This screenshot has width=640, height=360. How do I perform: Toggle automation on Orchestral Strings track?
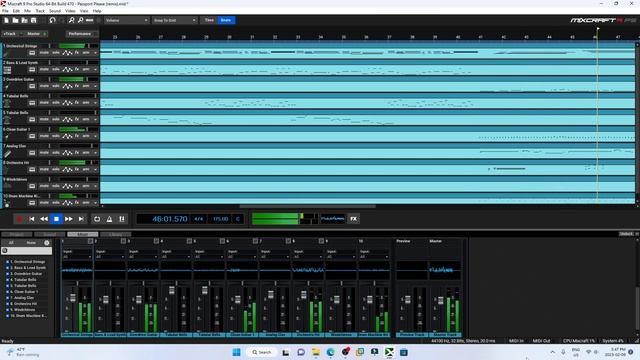(67, 53)
